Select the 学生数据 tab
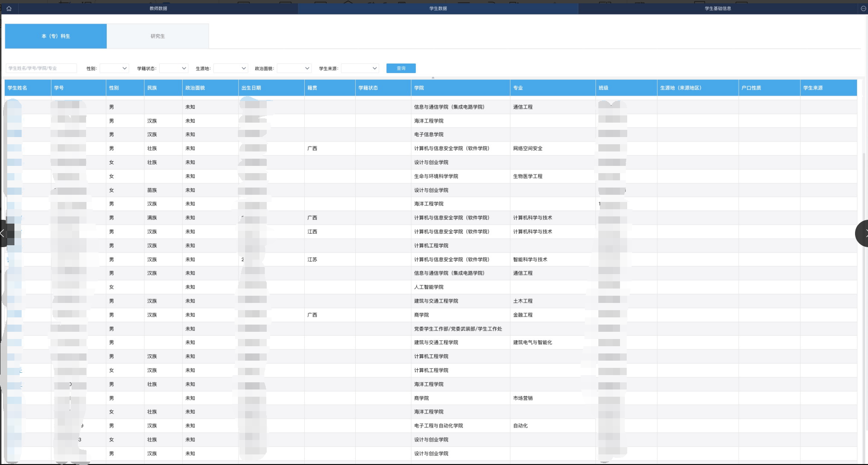868x465 pixels. pos(438,8)
